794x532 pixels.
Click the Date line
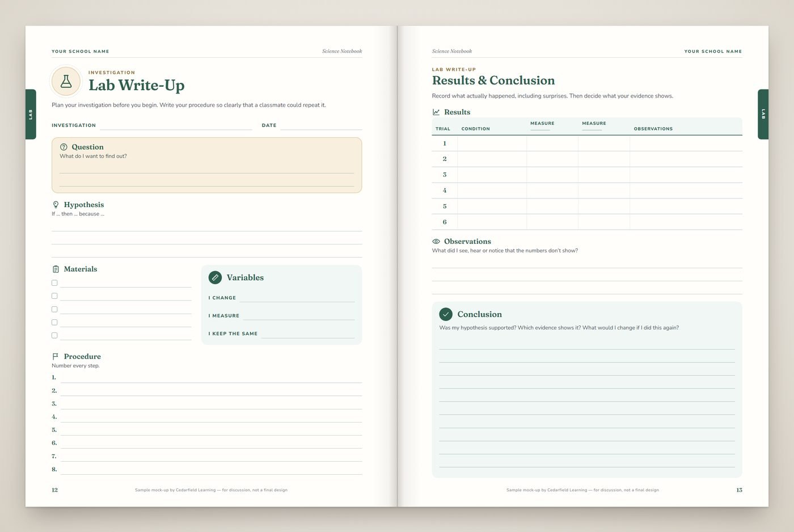click(321, 125)
